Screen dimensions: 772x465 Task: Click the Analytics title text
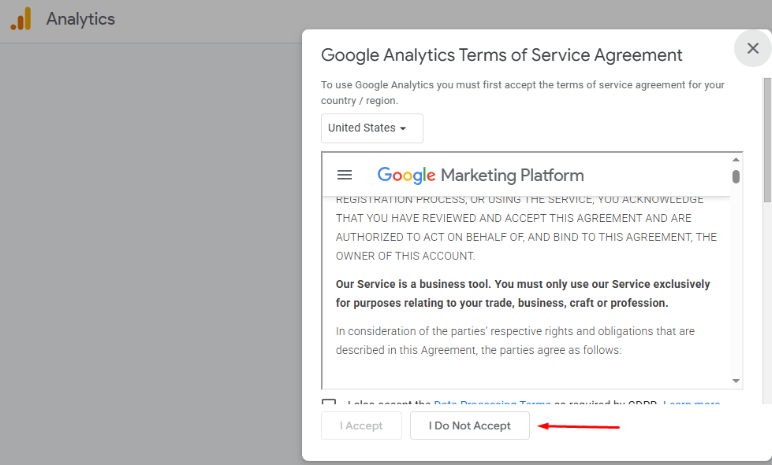tap(80, 19)
